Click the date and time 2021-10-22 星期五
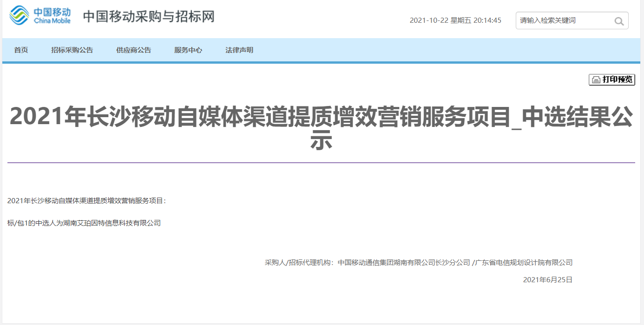644x325 pixels. point(455,20)
